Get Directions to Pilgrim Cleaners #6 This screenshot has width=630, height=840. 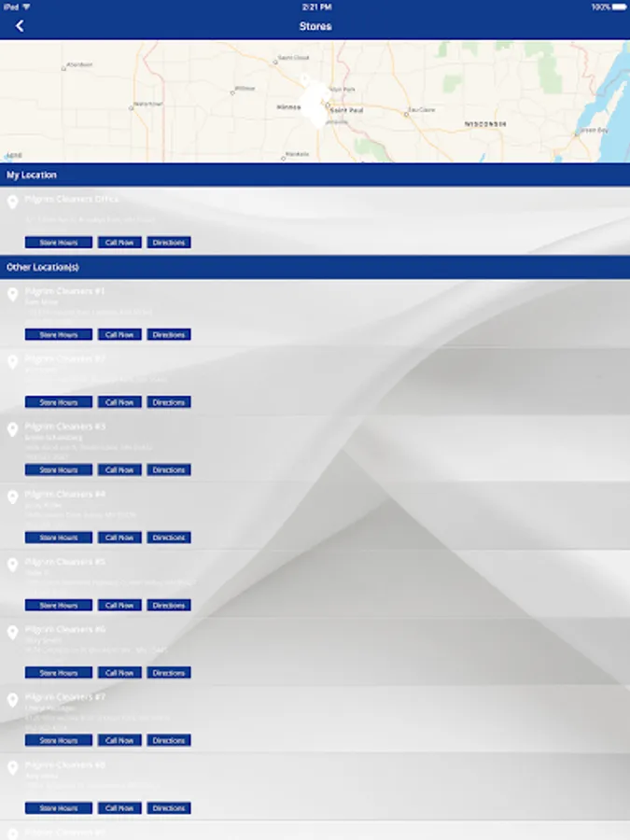pyautogui.click(x=169, y=672)
